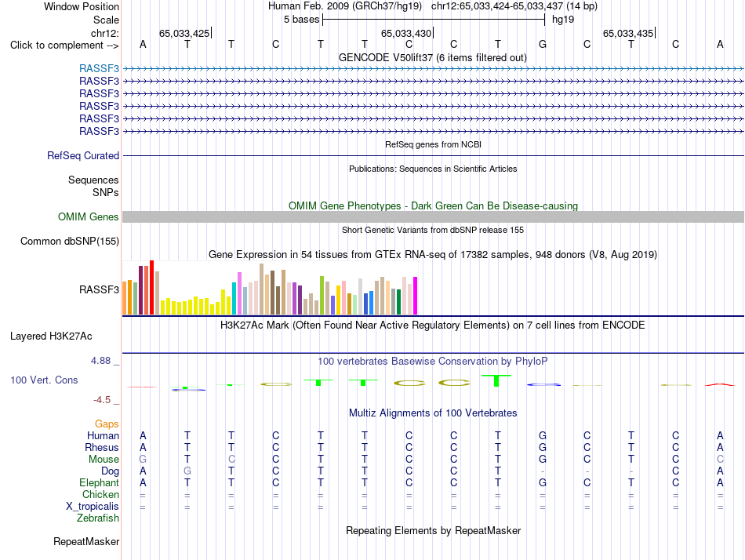Image resolution: width=745 pixels, height=560 pixels.
Task: Click the SNPs track label
Action: (x=106, y=192)
